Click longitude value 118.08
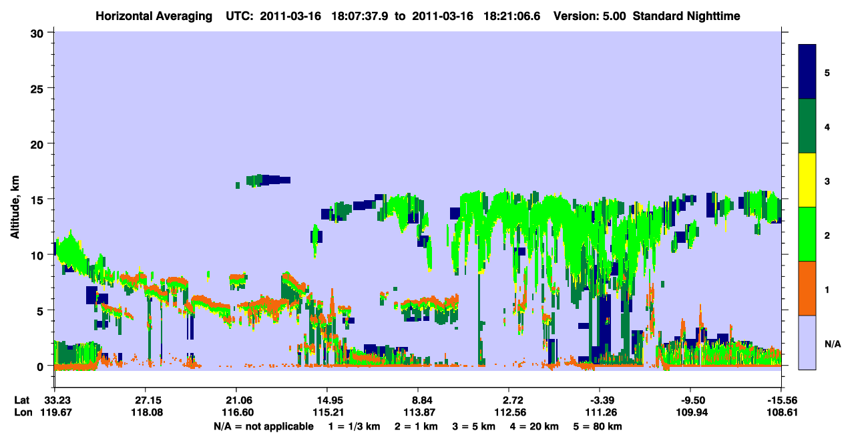This screenshot has width=868, height=445. pos(146,412)
